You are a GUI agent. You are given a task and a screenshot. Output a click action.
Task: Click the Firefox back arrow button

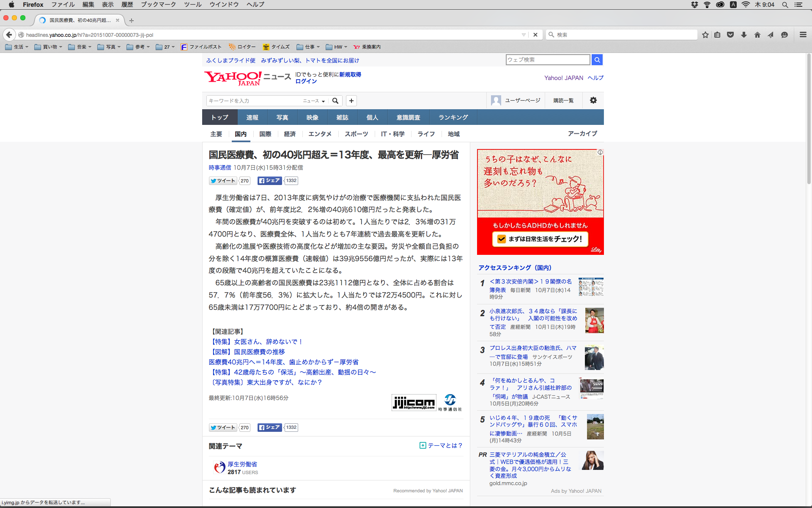[x=9, y=35]
